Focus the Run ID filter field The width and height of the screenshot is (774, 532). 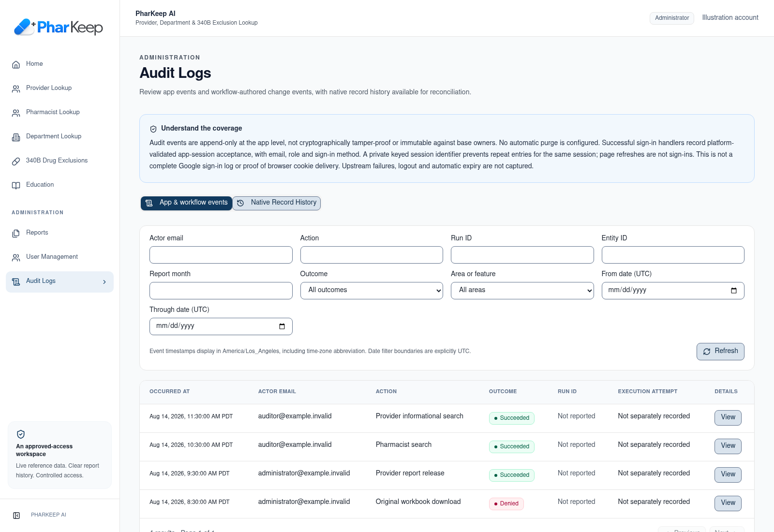(522, 255)
